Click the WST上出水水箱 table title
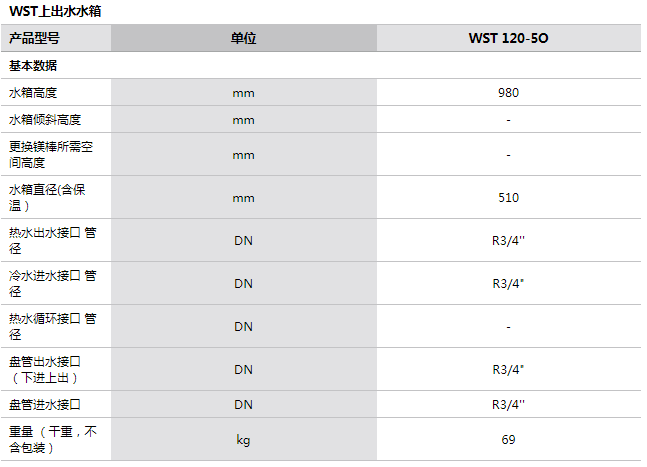 54,11
